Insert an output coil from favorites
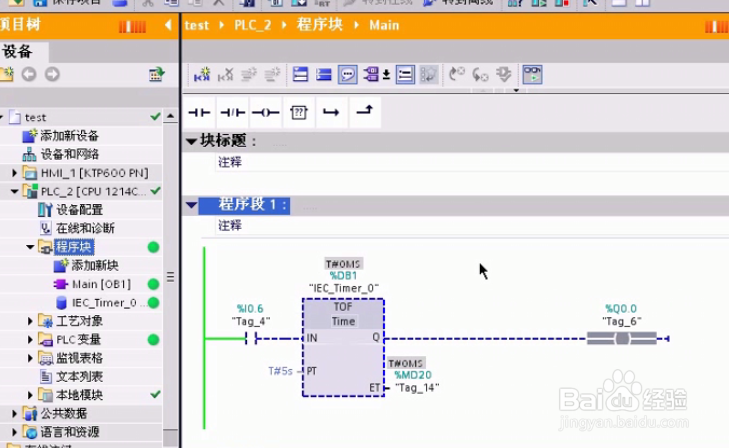The height and width of the screenshot is (448, 729). 265,112
